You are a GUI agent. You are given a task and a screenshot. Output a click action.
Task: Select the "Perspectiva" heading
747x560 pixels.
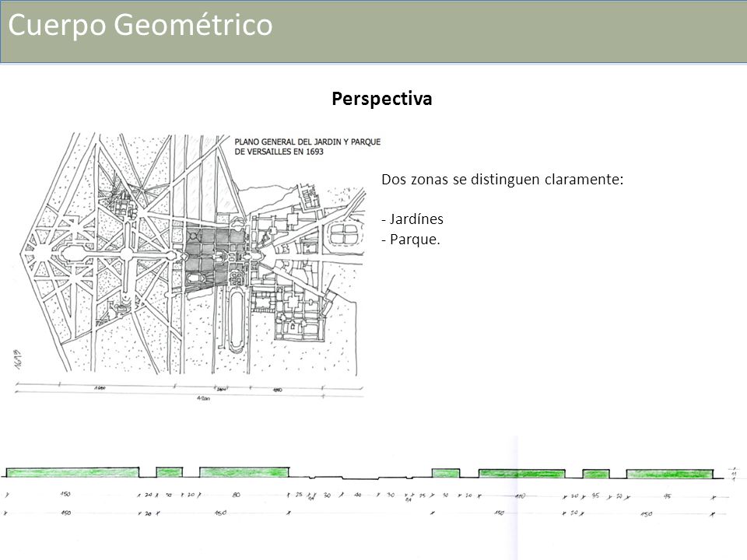click(x=381, y=99)
